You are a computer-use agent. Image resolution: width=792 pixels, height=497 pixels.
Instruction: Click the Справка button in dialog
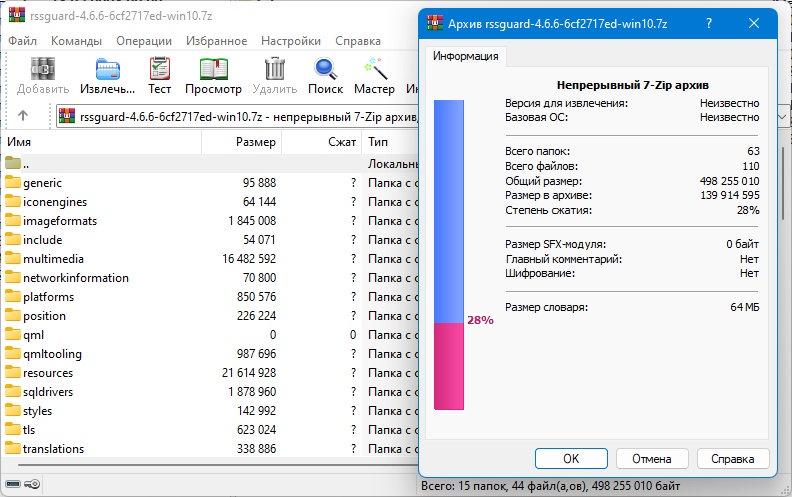pyautogui.click(x=732, y=459)
